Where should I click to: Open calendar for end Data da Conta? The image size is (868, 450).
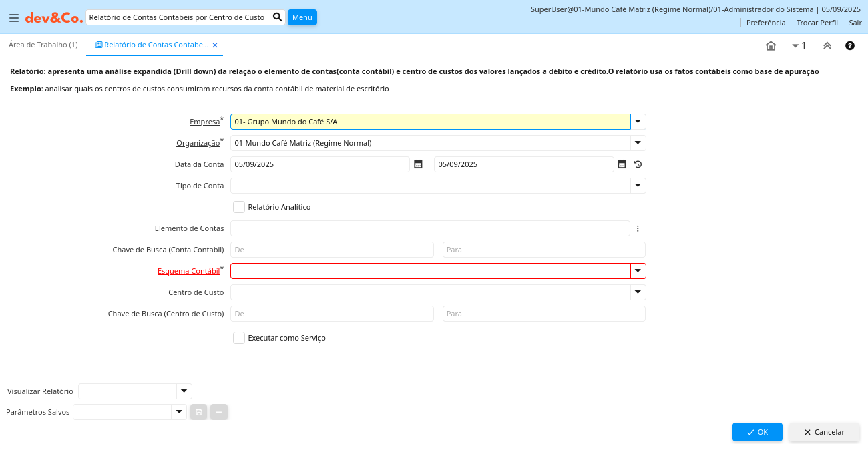pyautogui.click(x=622, y=164)
